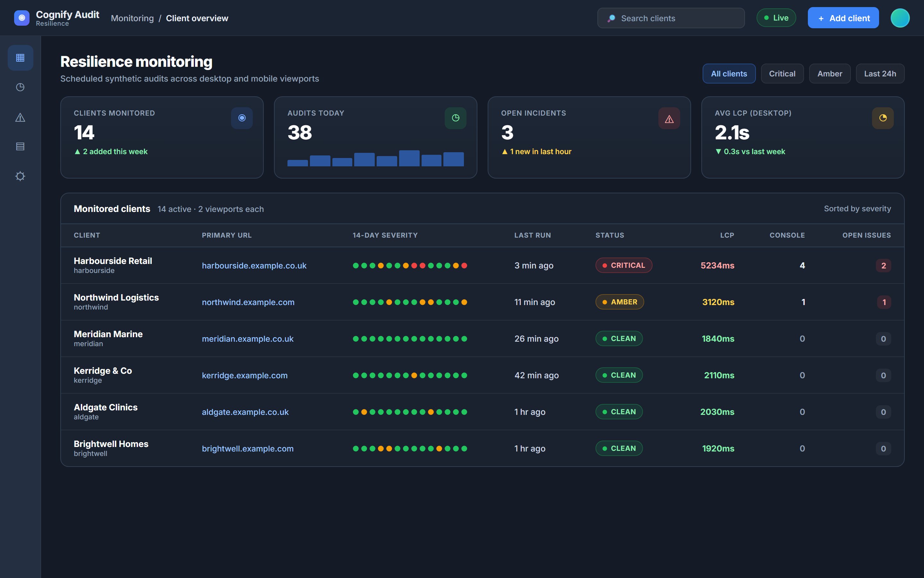Screen dimensions: 924x578
Task: Click the Open Incidents warning icon
Action: point(669,118)
